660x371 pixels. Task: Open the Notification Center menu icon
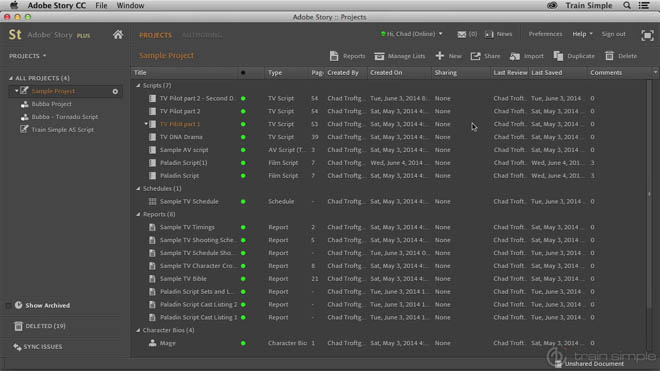644,5
